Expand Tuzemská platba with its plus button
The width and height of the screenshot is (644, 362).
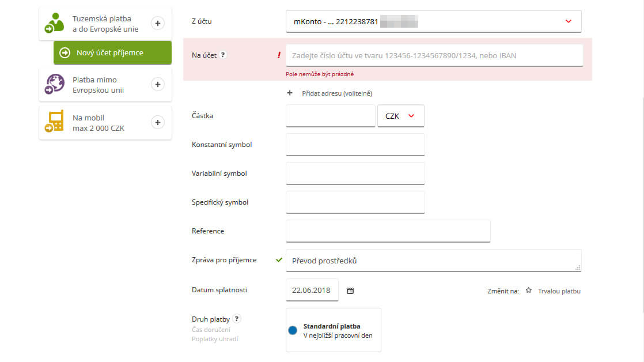157,23
